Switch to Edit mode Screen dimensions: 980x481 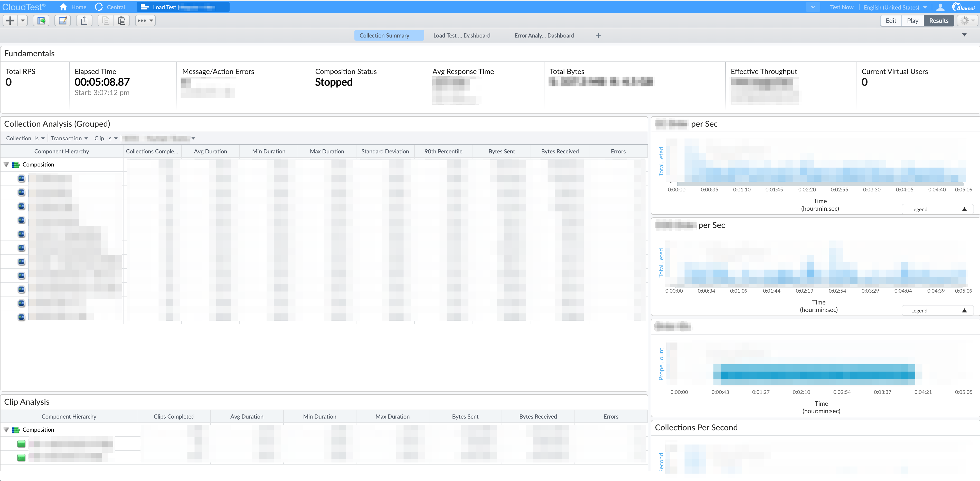click(891, 21)
